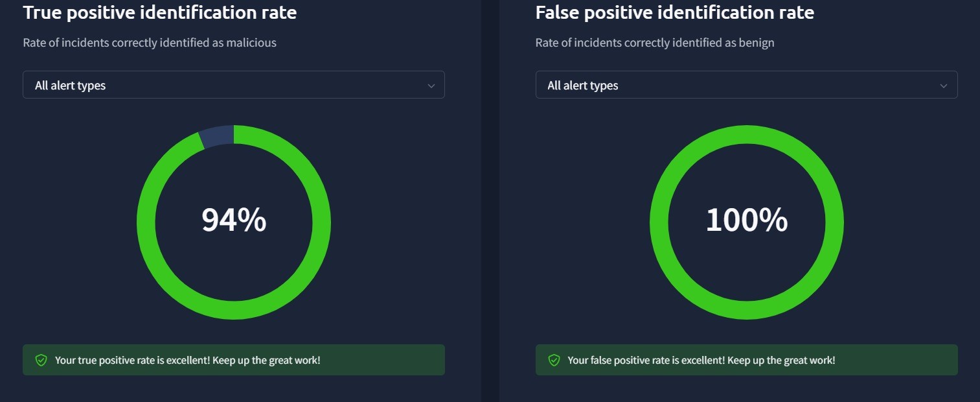Click chevron arrow in True positive dropdown

[431, 86]
